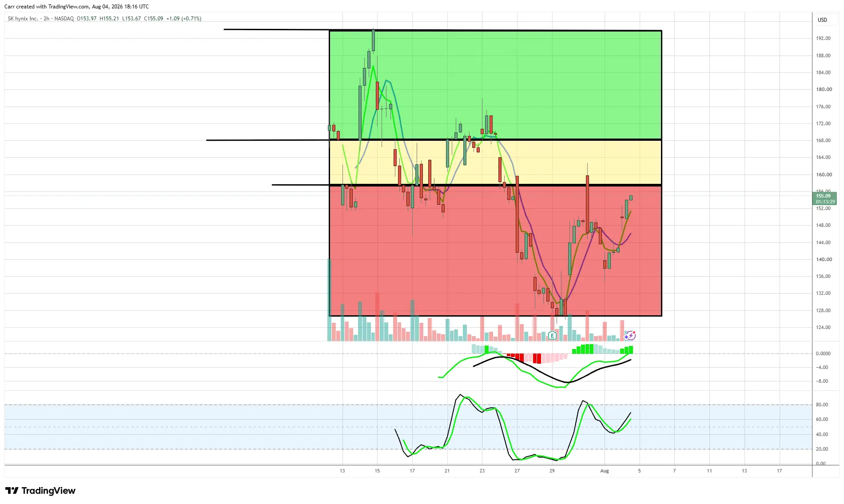Click the '168.00' price axis label

(823, 140)
